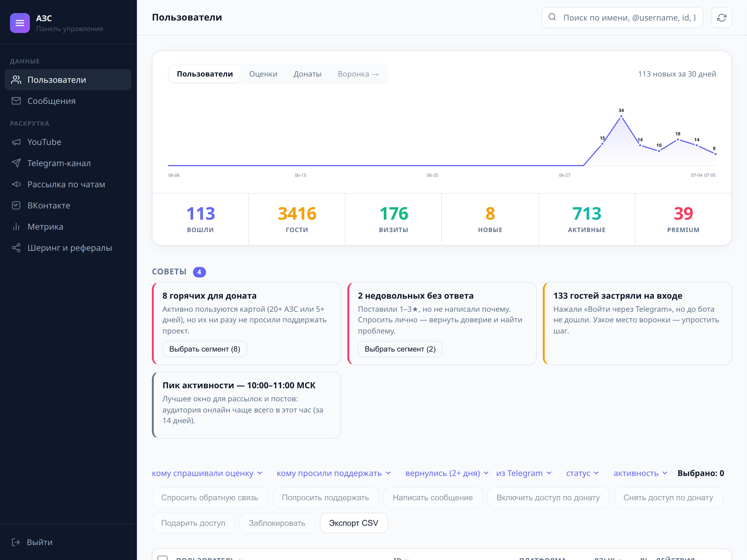Click the bar chart icon beside Метрика
Screen dimensions: 747x560
(16, 226)
